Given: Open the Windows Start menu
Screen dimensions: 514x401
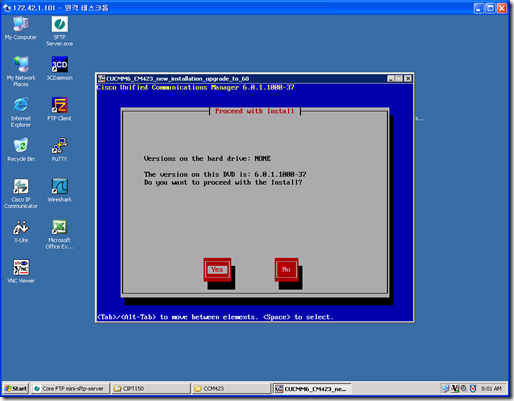Looking at the screenshot, I should click(x=16, y=388).
